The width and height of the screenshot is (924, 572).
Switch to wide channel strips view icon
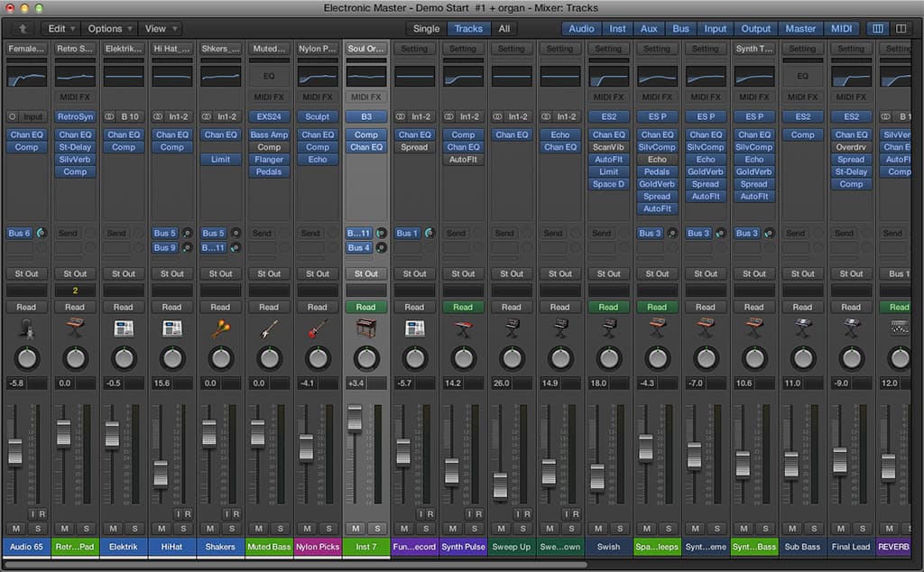tap(901, 28)
